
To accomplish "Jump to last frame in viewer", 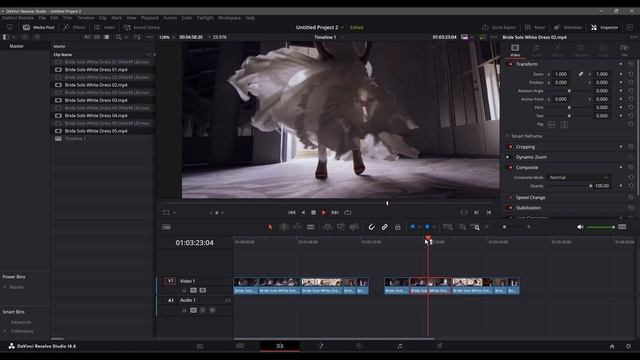I will pyautogui.click(x=335, y=212).
